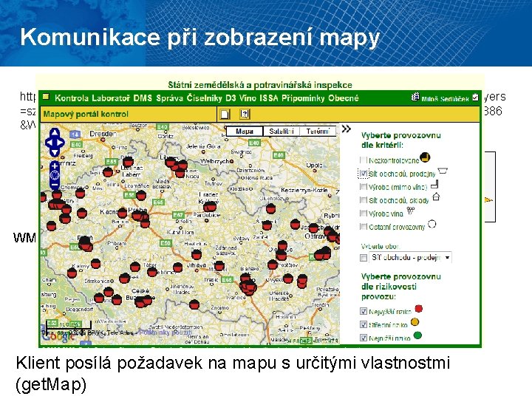The image size is (532, 399).
Task: Click the Ostatní provozovny circle symbol
Action: [x=432, y=224]
